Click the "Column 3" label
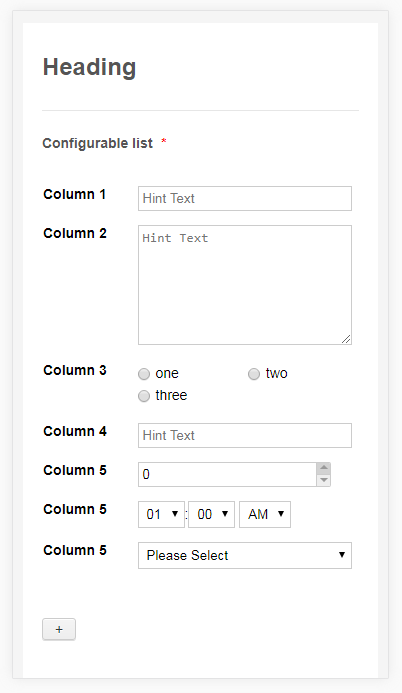Screen dimensions: 402x693 tap(75, 370)
